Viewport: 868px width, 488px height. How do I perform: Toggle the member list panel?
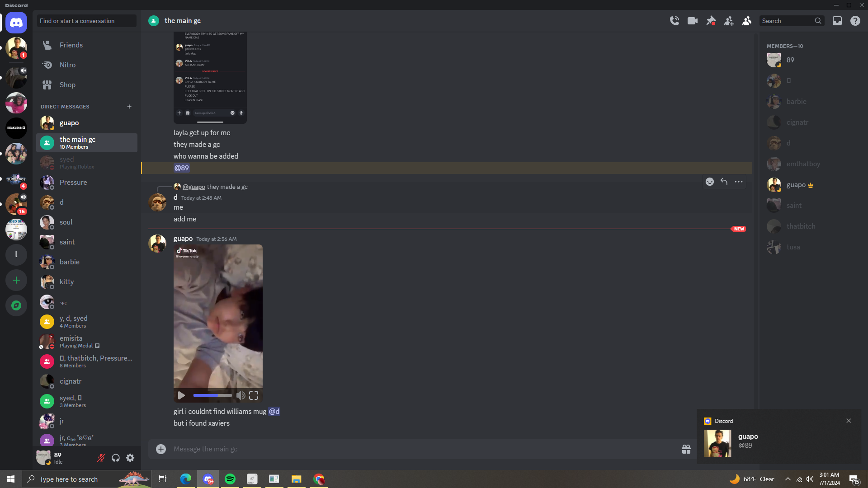(747, 21)
